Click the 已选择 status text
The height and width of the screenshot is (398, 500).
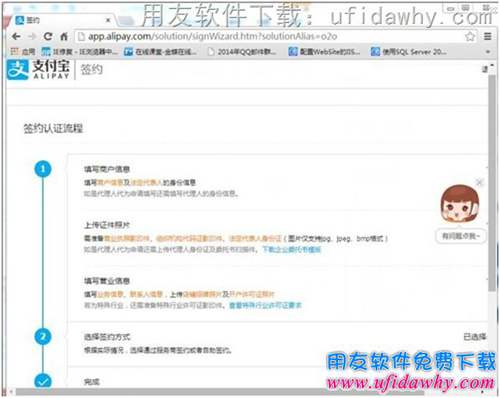click(x=475, y=337)
